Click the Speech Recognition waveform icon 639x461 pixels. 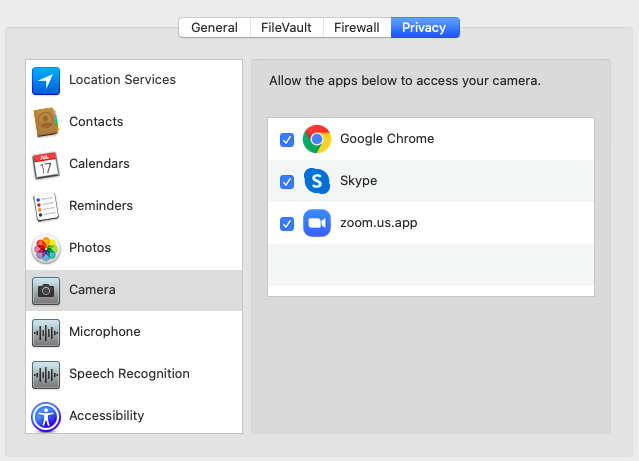coord(47,374)
